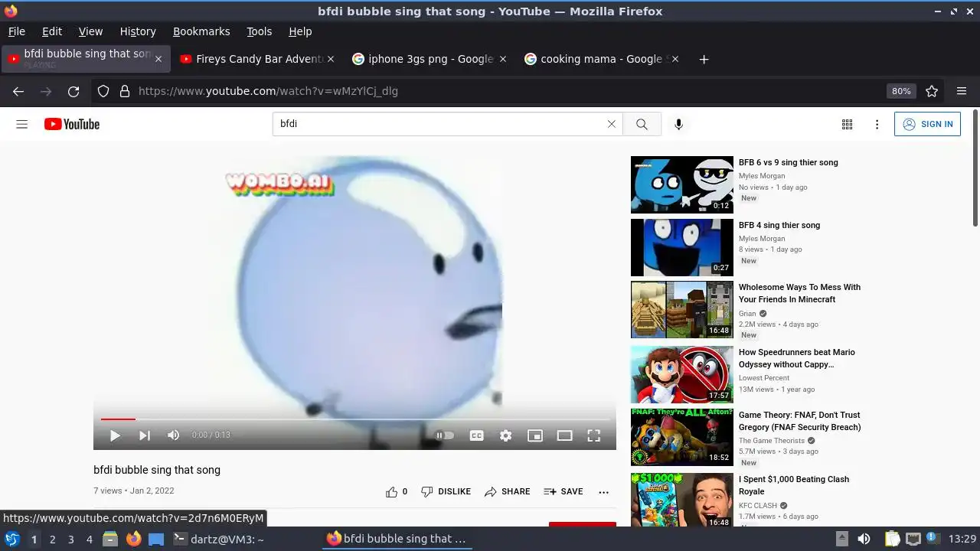Open Wholesome Ways Minecraft video title
The image size is (980, 551).
[799, 293]
